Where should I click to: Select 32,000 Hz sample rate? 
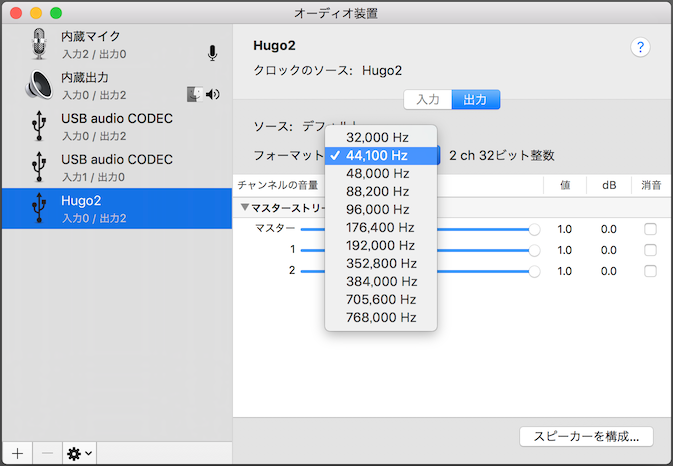click(x=381, y=137)
